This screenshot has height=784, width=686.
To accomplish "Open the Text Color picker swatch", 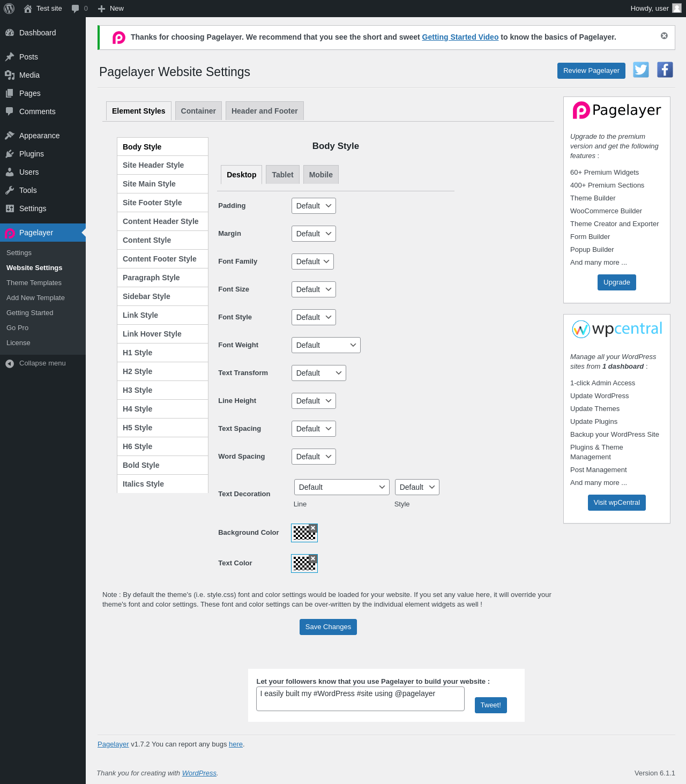I will point(304,564).
